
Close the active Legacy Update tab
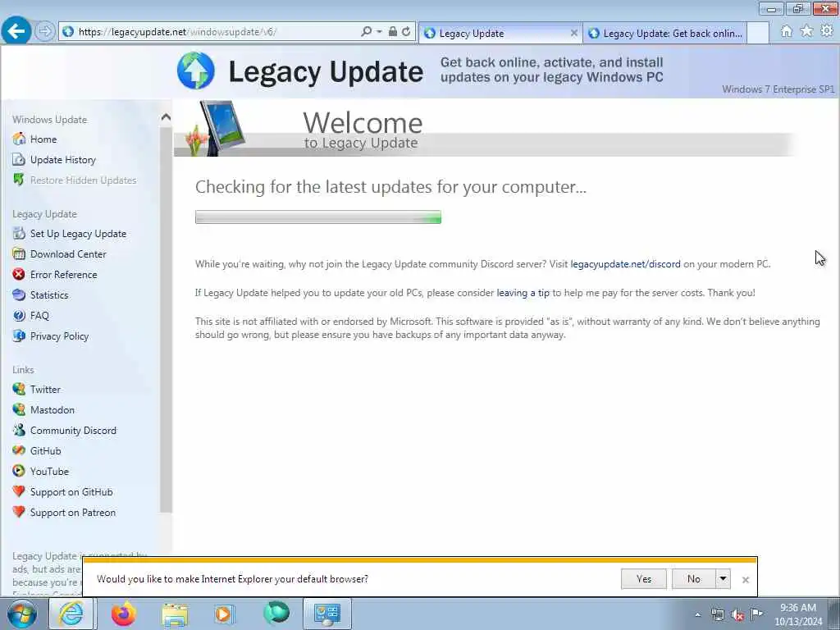point(573,33)
